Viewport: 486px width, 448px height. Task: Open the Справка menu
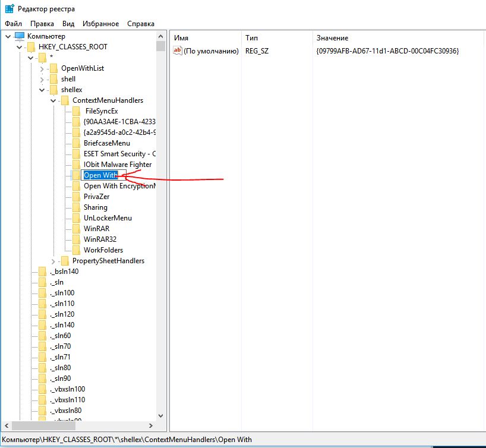[141, 24]
